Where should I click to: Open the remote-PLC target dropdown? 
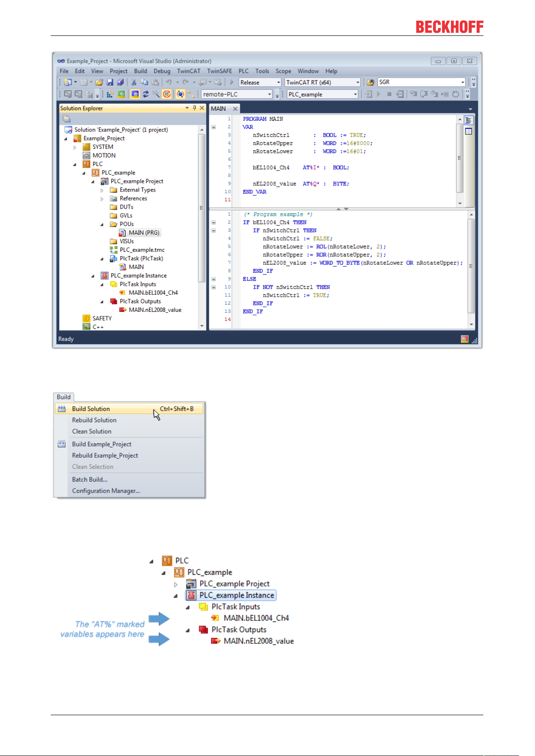click(x=270, y=94)
